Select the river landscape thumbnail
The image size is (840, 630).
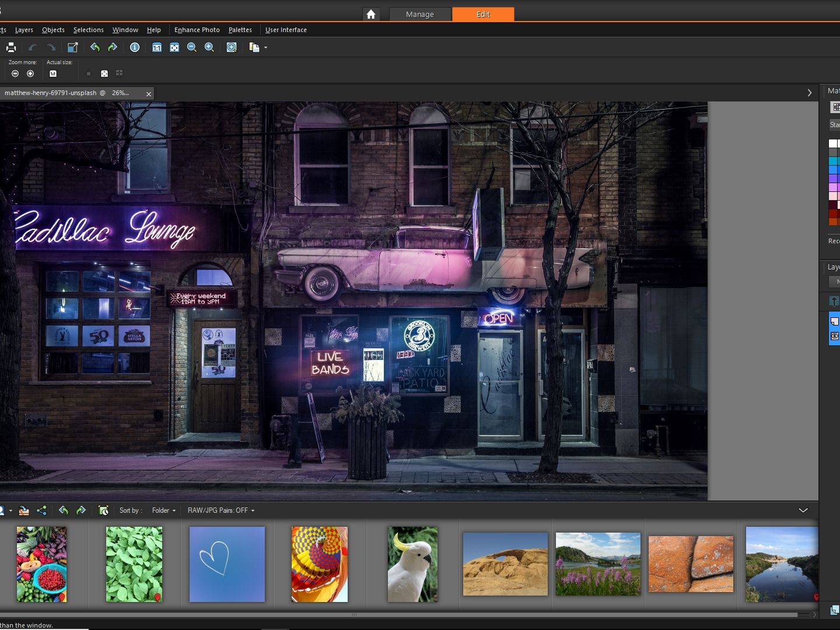point(782,564)
